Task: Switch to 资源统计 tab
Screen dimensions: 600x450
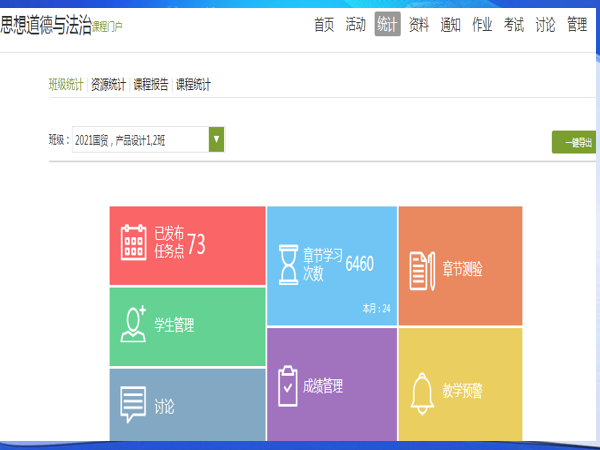Action: click(108, 85)
